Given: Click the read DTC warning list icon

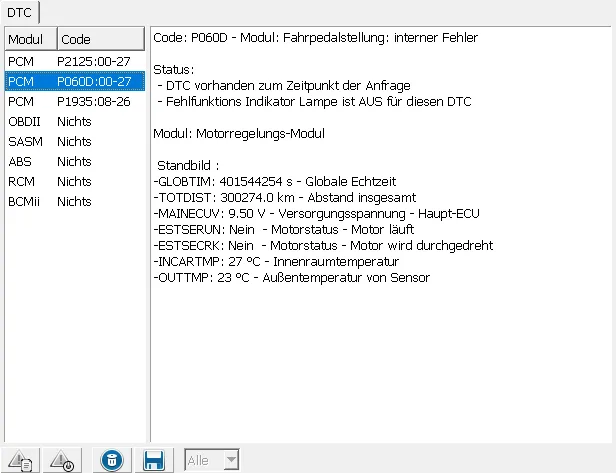Looking at the screenshot, I should [x=20, y=460].
